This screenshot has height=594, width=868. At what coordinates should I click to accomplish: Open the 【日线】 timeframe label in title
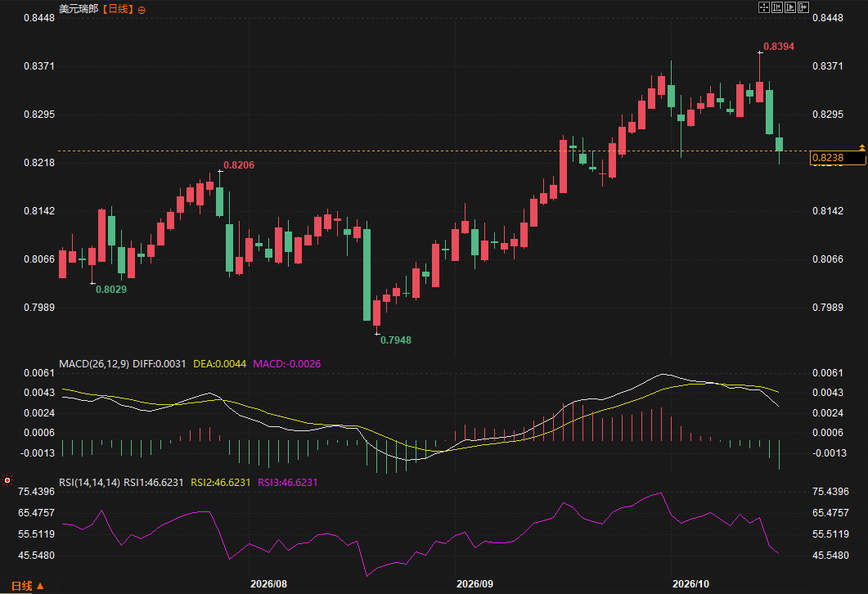117,9
